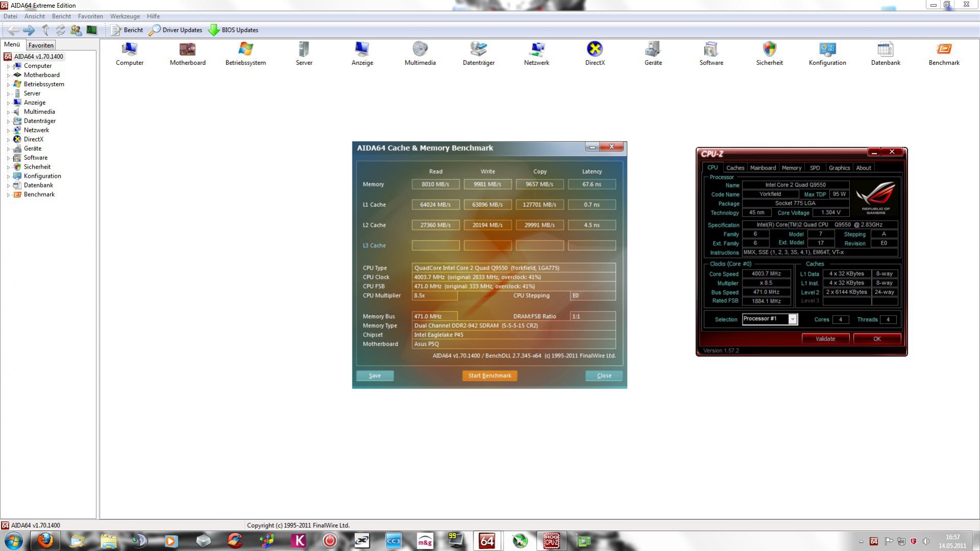The image size is (980, 551).
Task: Select the AIDA64 v1.70.1400 root tree item
Action: coord(39,57)
